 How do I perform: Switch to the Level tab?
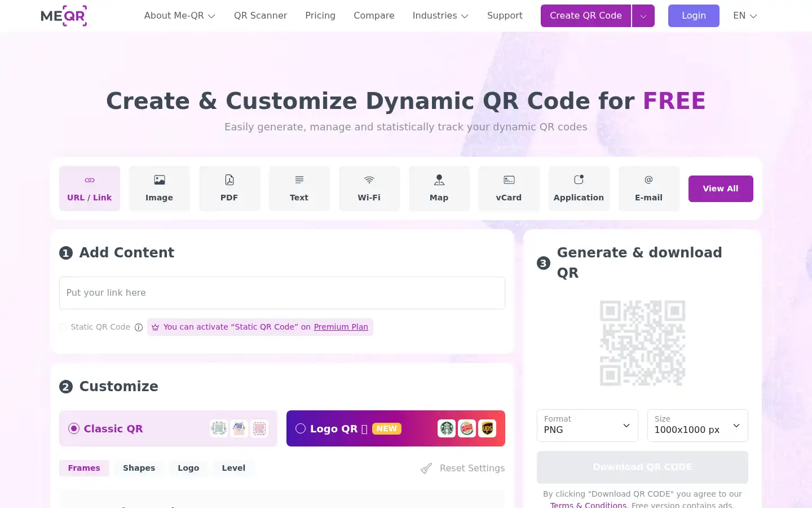pyautogui.click(x=233, y=468)
